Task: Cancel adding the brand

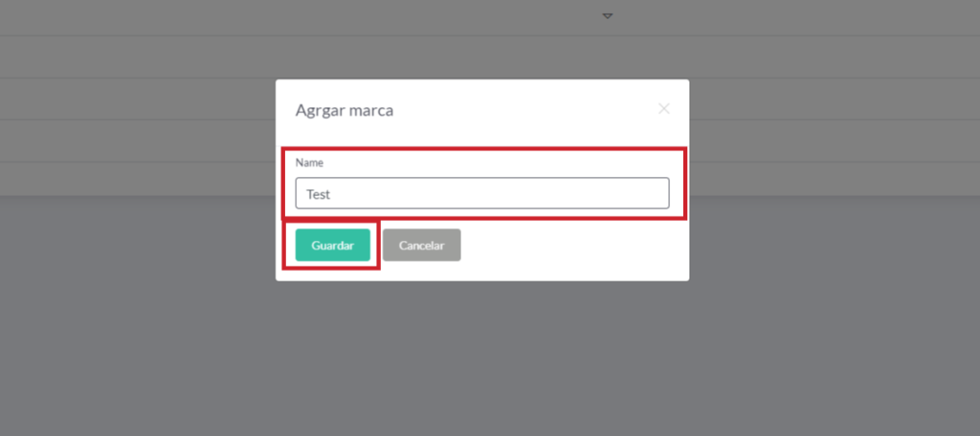Action: coord(421,245)
